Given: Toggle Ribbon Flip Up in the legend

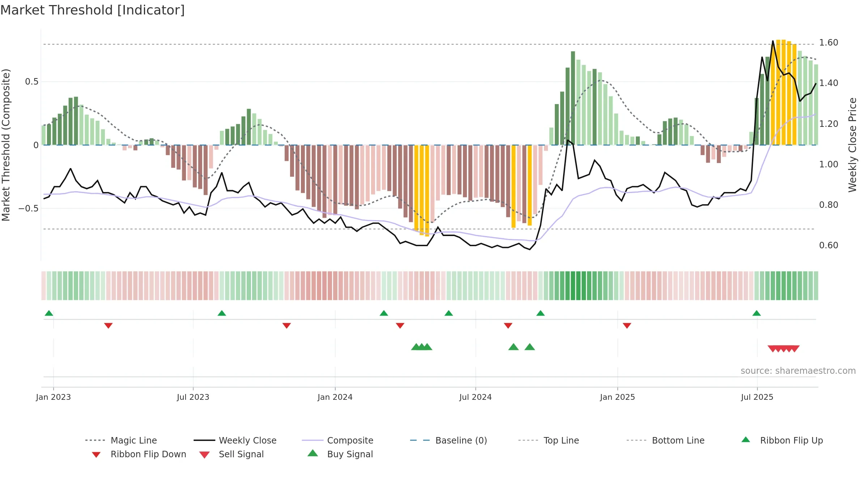Looking at the screenshot, I should pyautogui.click(x=782, y=440).
